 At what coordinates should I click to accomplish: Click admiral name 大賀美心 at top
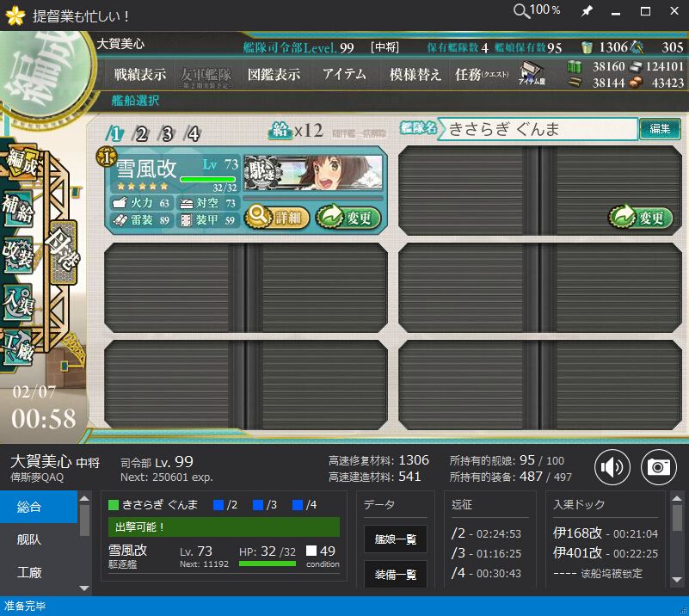120,44
